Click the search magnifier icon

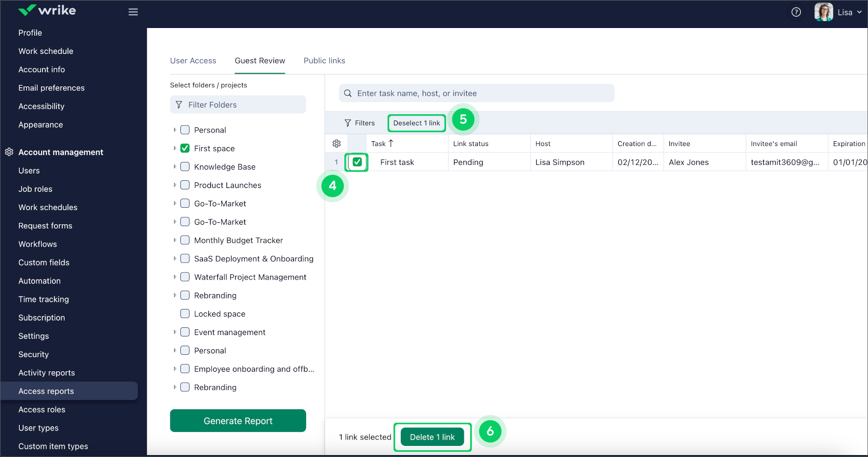tap(348, 94)
